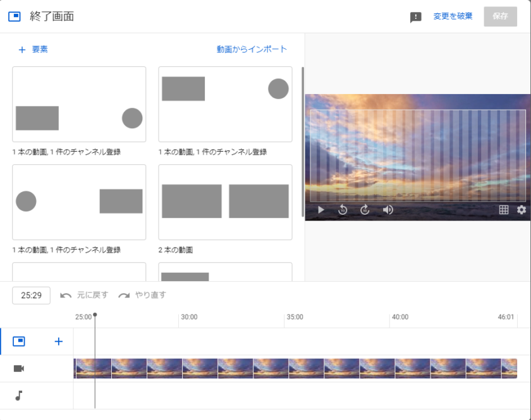Viewport: 531px width, 420px height.
Task: Open the 要素 add element menu
Action: click(34, 49)
